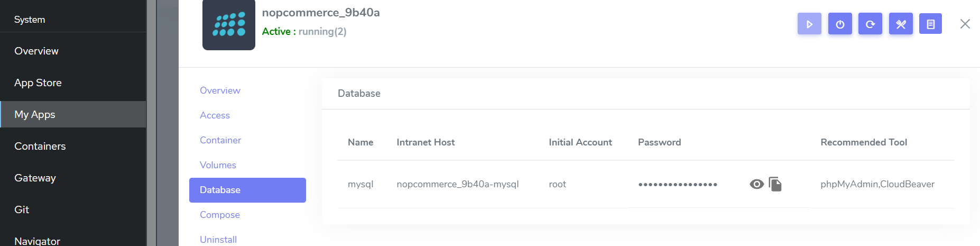Click the masked password field dots
This screenshot has height=246, width=980.
(678, 185)
